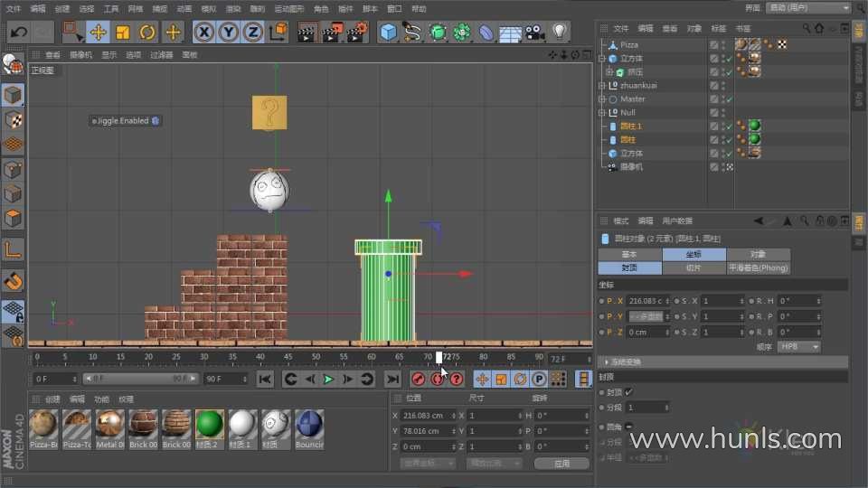The width and height of the screenshot is (868, 488).
Task: Select Pizza object in object manager
Action: coord(629,45)
